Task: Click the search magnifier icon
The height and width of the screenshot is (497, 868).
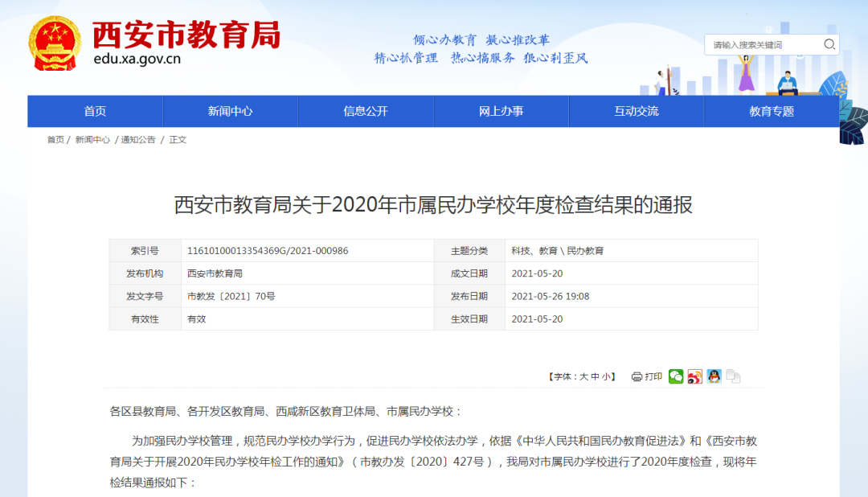Action: 829,45
